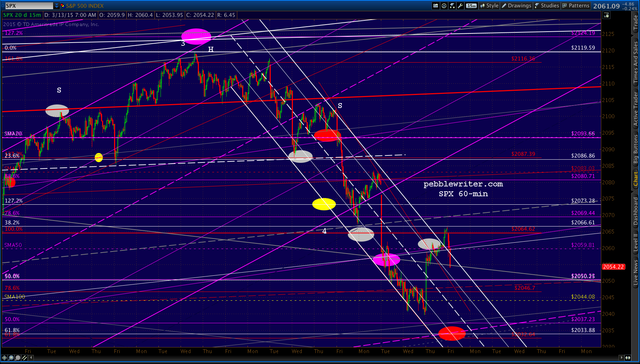
Task: Click the scroll left arrow on time axis
Action: point(31,358)
